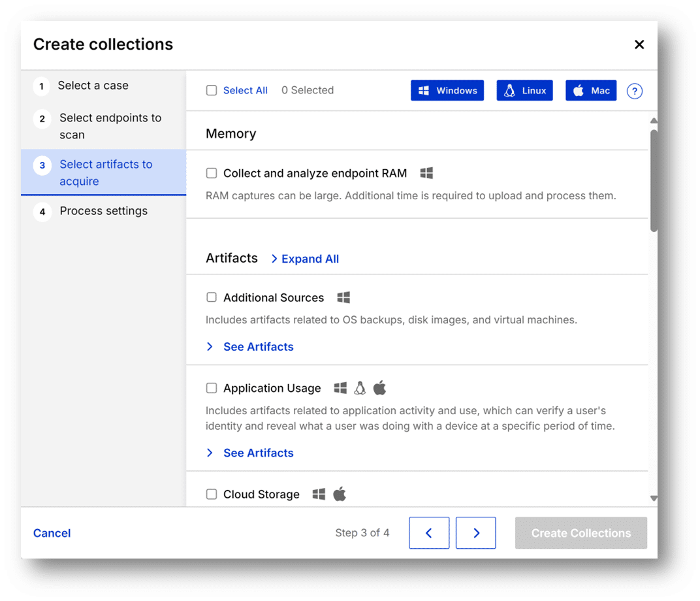Expand See Artifacts under Application Usage
700x601 pixels.
point(258,453)
